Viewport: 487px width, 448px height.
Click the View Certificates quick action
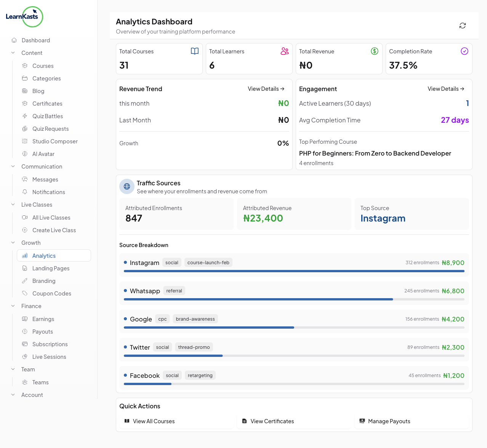(272, 421)
